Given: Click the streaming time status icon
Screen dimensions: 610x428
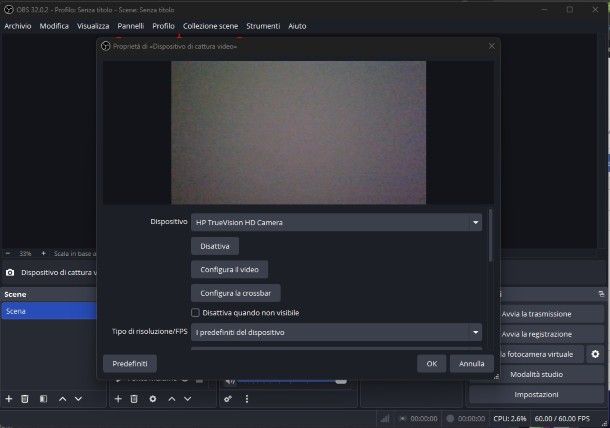Looking at the screenshot, I should click(403, 419).
